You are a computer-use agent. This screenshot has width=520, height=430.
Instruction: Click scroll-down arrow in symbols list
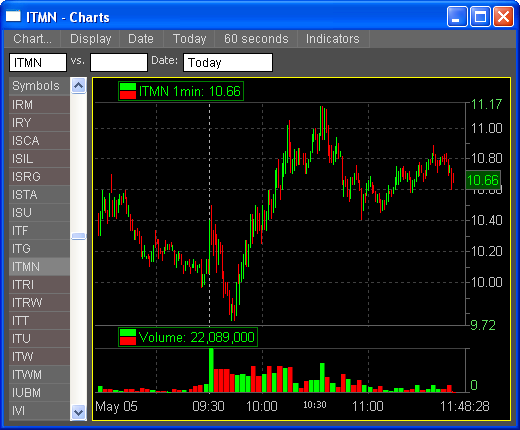(x=79, y=412)
